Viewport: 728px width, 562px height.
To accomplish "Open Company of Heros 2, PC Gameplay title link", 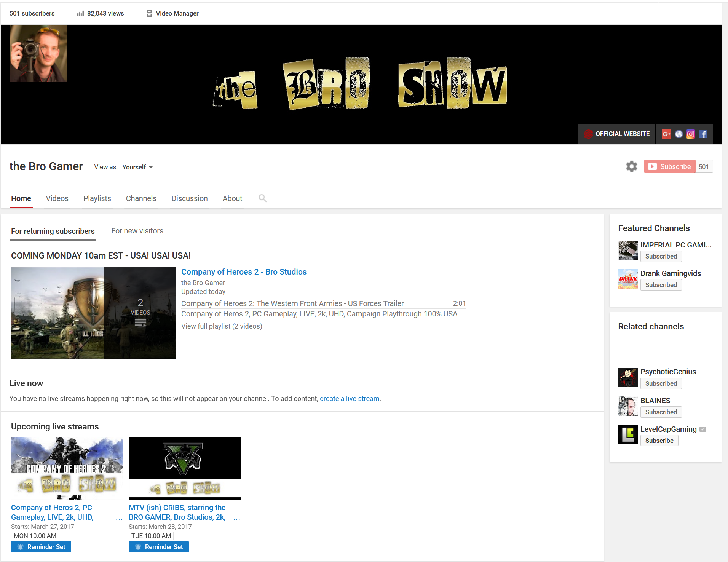I will pyautogui.click(x=53, y=513).
